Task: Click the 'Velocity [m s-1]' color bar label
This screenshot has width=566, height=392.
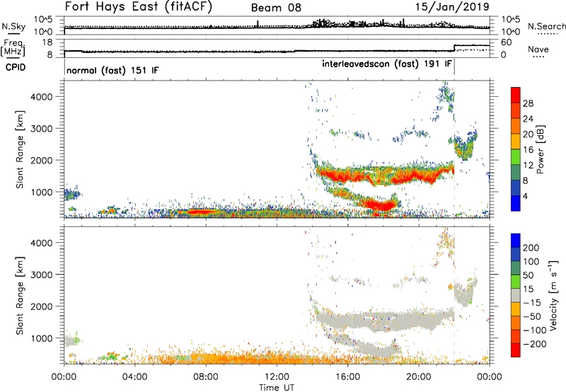Action: 553,296
